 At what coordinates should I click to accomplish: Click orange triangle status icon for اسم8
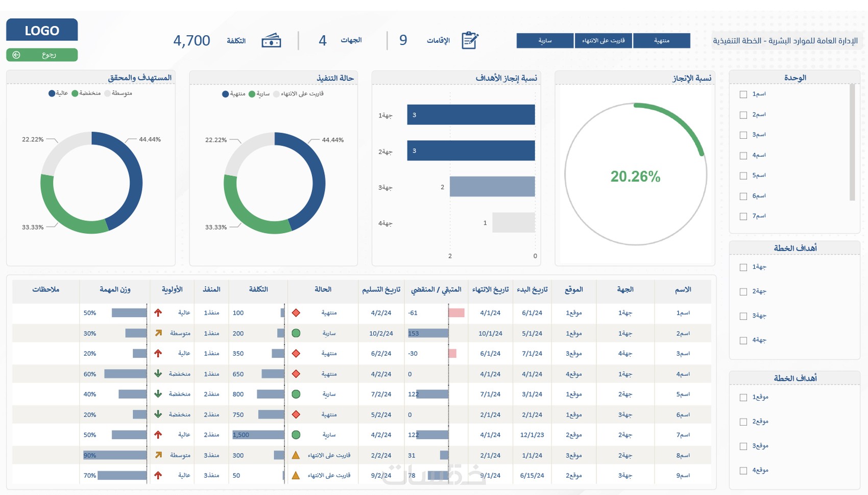(x=296, y=455)
